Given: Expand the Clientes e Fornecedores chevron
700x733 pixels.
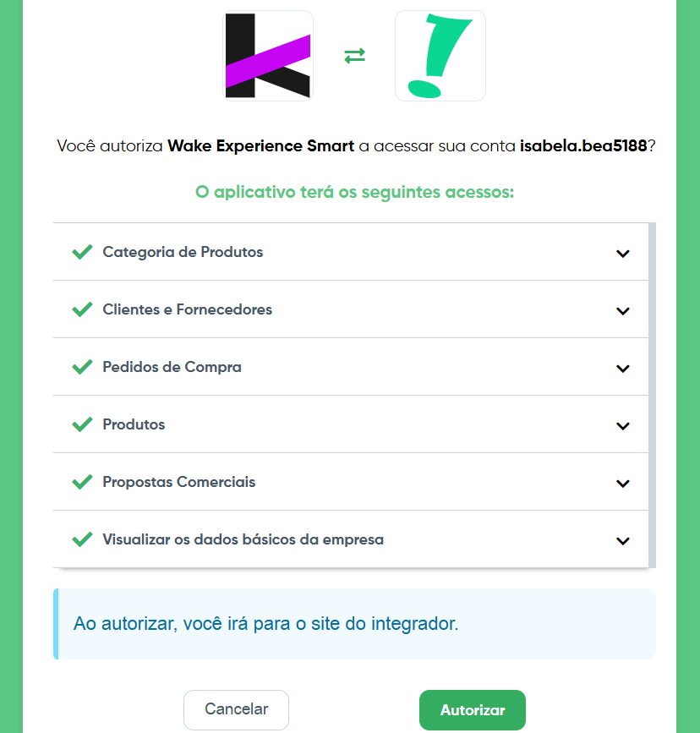Looking at the screenshot, I should tap(623, 311).
